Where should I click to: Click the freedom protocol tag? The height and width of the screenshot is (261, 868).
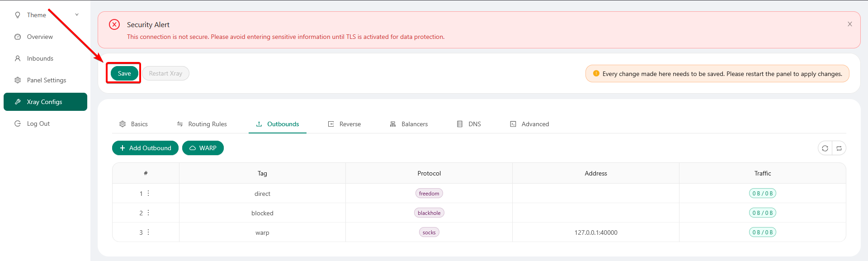click(x=429, y=194)
